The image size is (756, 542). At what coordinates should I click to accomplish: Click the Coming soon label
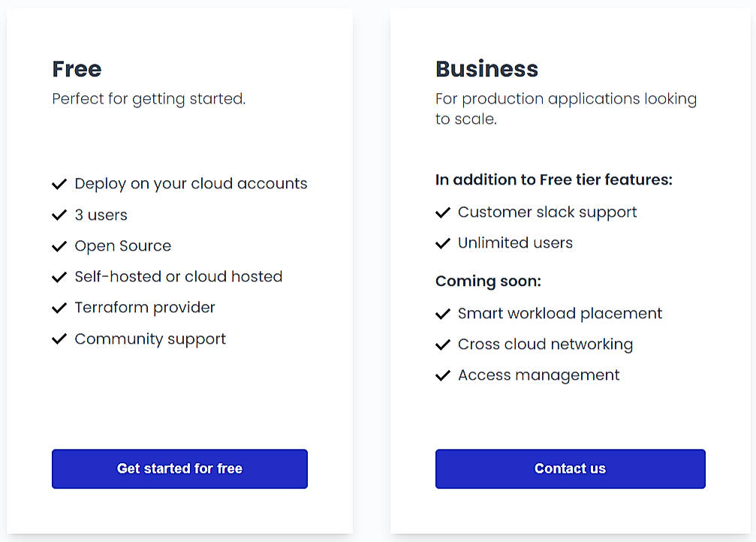[x=488, y=281]
